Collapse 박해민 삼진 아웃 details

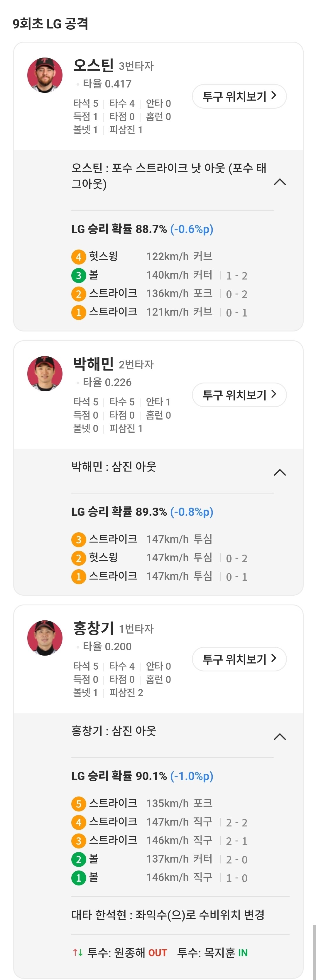(280, 472)
